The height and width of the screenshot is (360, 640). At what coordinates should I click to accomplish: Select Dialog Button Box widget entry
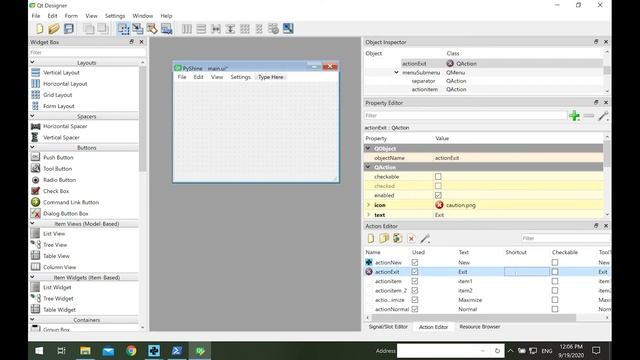[65, 213]
